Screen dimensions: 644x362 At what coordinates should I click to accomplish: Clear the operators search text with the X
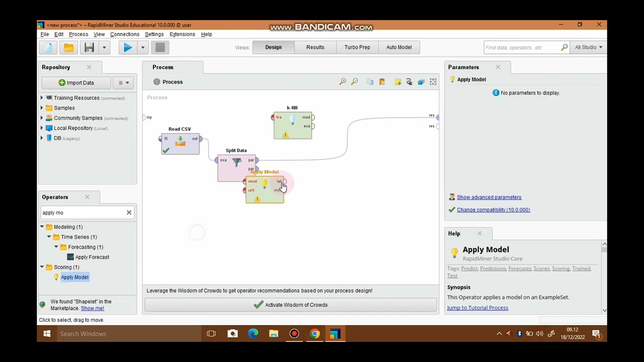tap(129, 213)
